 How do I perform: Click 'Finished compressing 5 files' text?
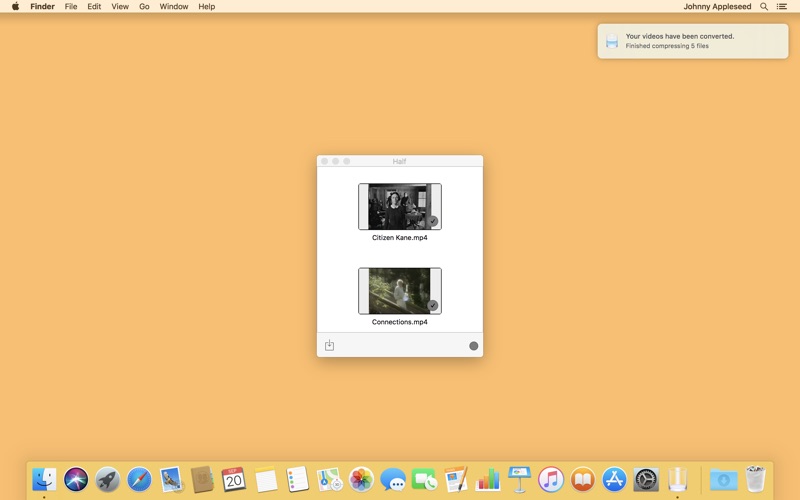[x=667, y=46]
